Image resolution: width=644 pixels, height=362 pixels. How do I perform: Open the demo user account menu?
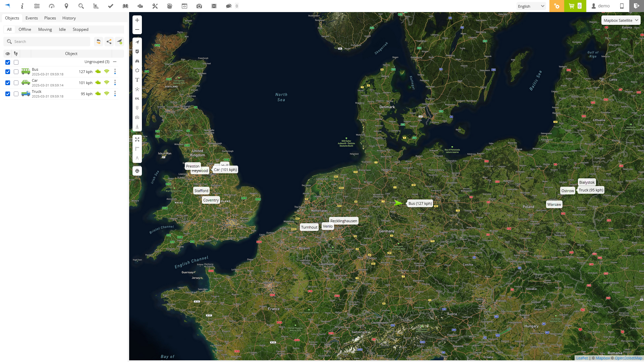(600, 6)
